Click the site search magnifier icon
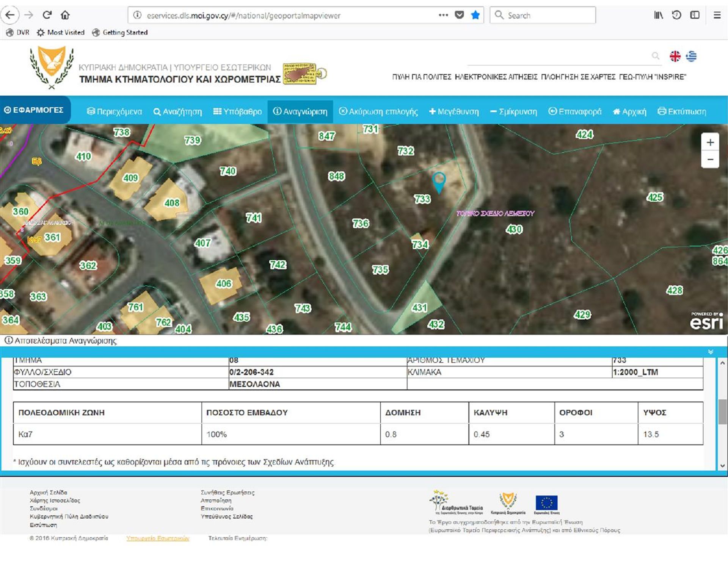728x582 pixels. pyautogui.click(x=655, y=56)
